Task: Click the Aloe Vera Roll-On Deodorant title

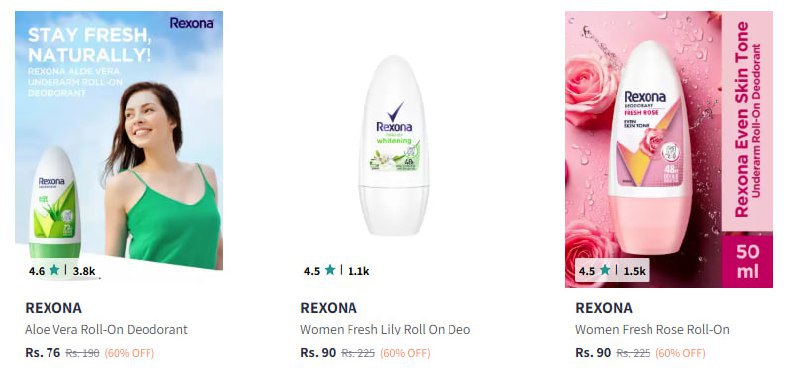Action: point(107,329)
